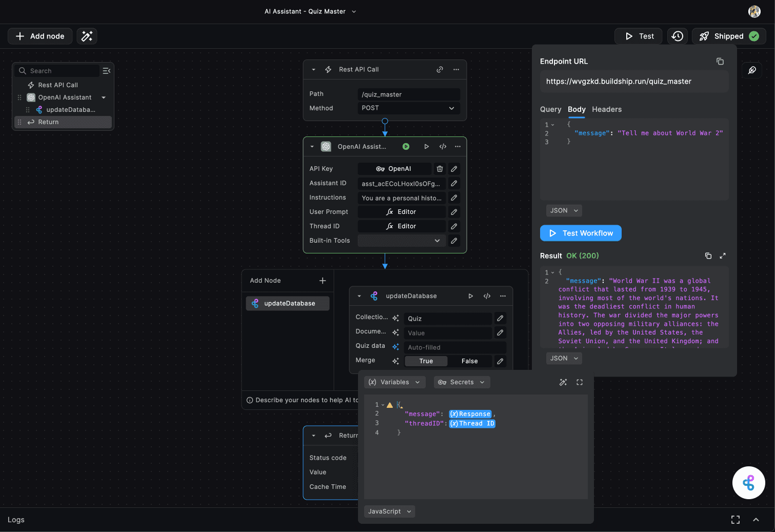Run the updateDatabase node with its play icon
Viewport: 775px width, 532px height.
(x=470, y=295)
